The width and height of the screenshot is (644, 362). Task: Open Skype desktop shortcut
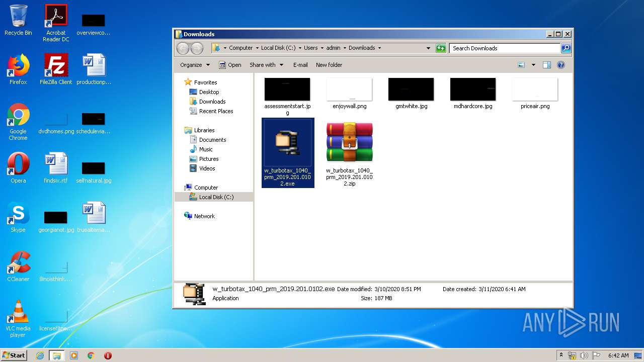(18, 217)
